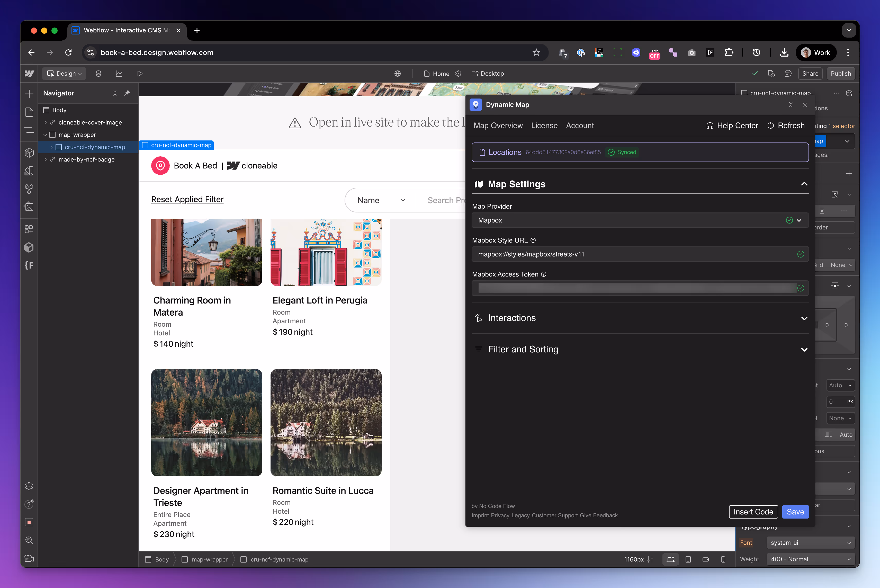
Task: Click the Mapbox Access Token field
Action: point(640,288)
